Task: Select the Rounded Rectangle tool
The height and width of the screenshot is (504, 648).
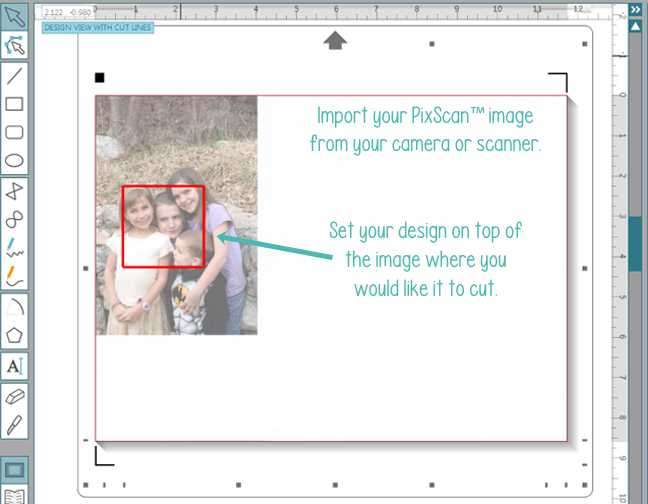Action: tap(14, 133)
